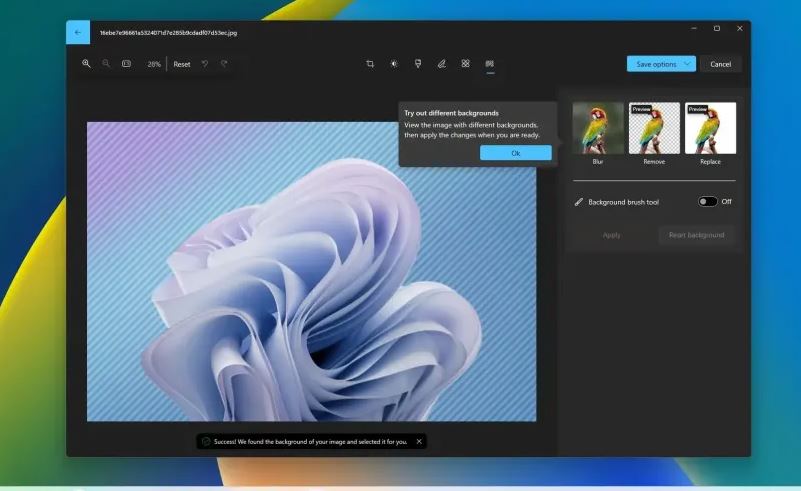The image size is (801, 491).
Task: Click the bloom image on the canvas
Action: tap(312, 271)
